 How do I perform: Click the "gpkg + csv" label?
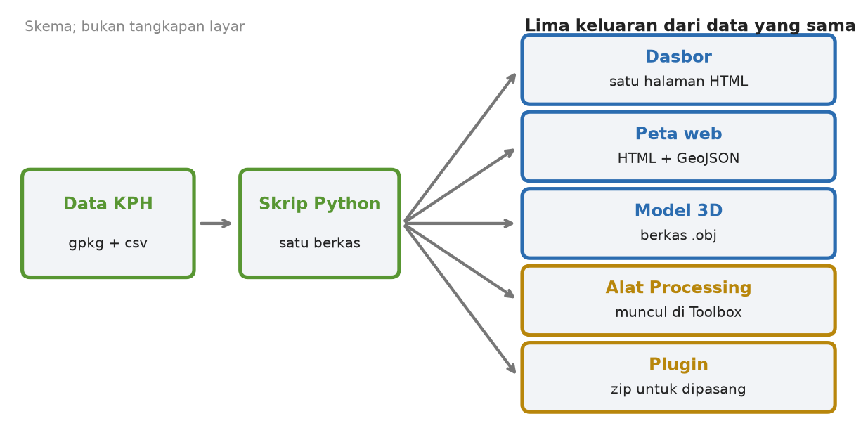108,243
